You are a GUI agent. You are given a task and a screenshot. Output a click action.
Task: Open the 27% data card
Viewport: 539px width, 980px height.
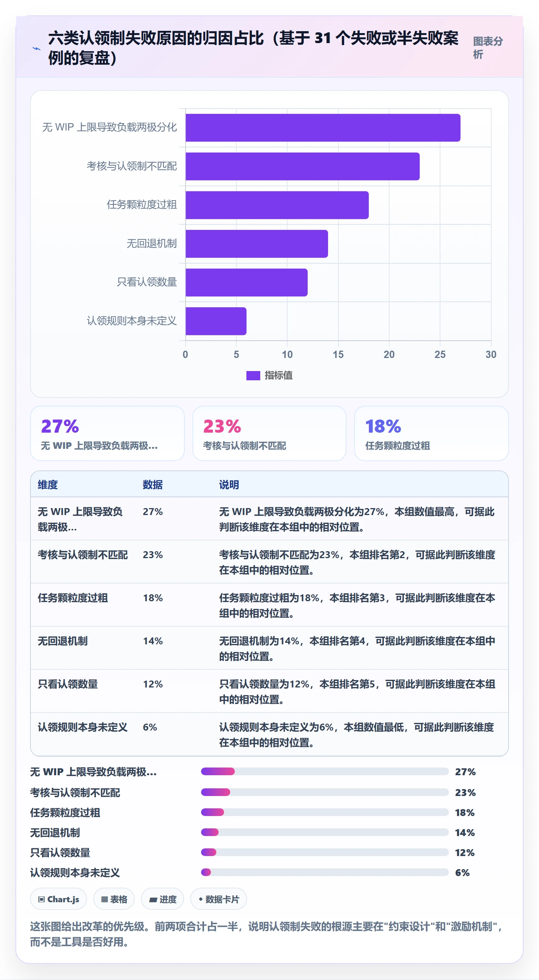pyautogui.click(x=107, y=433)
